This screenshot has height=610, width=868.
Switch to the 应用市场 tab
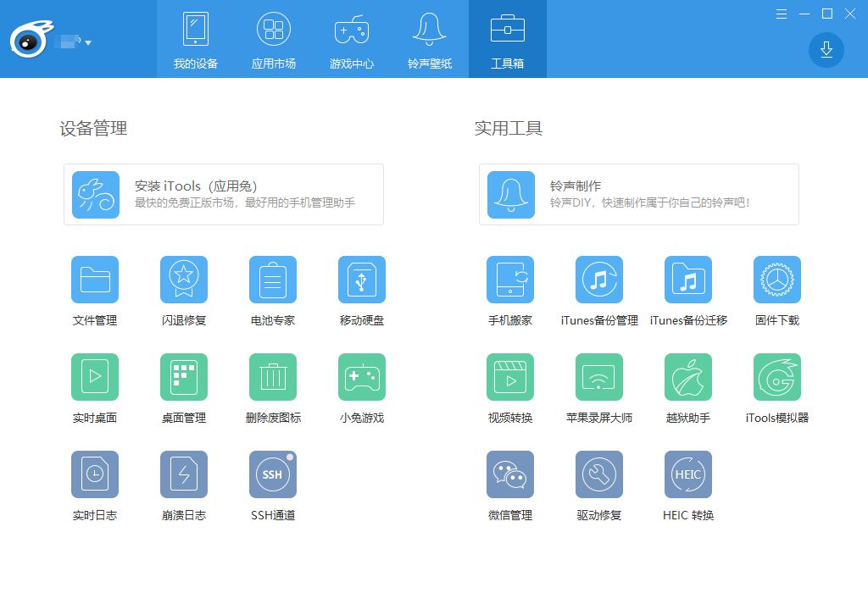click(x=274, y=39)
